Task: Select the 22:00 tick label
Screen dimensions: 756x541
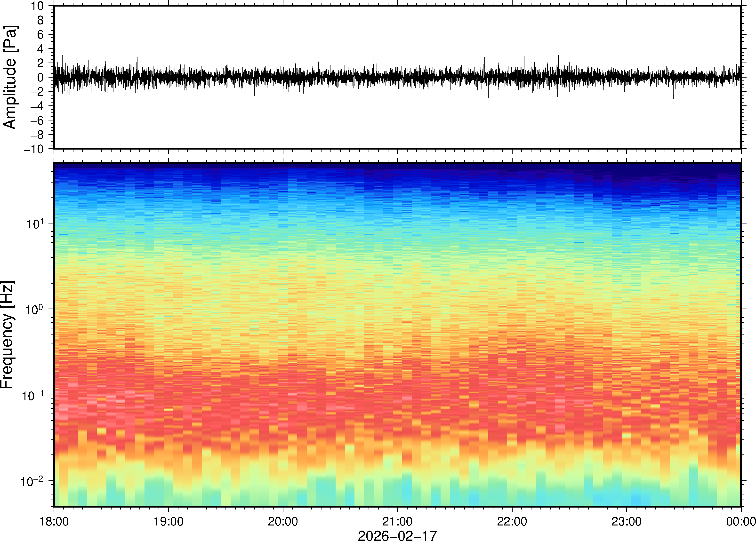Action: click(512, 521)
